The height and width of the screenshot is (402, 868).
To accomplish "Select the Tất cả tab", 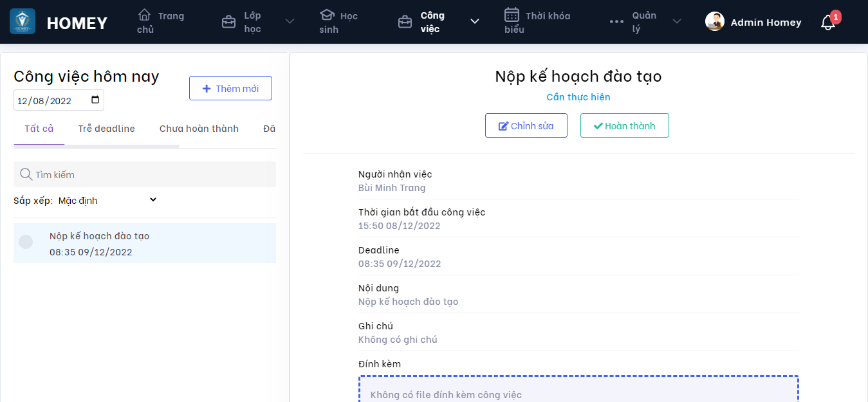I will pyautogui.click(x=39, y=129).
